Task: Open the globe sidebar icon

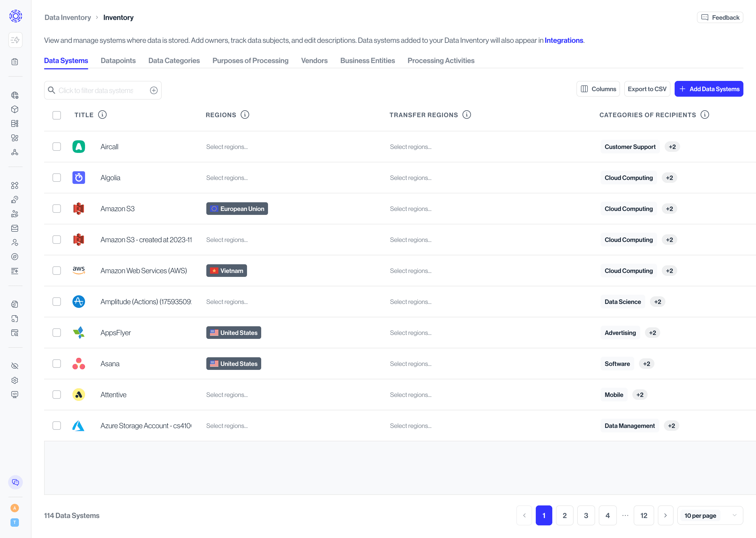Action: [15, 95]
